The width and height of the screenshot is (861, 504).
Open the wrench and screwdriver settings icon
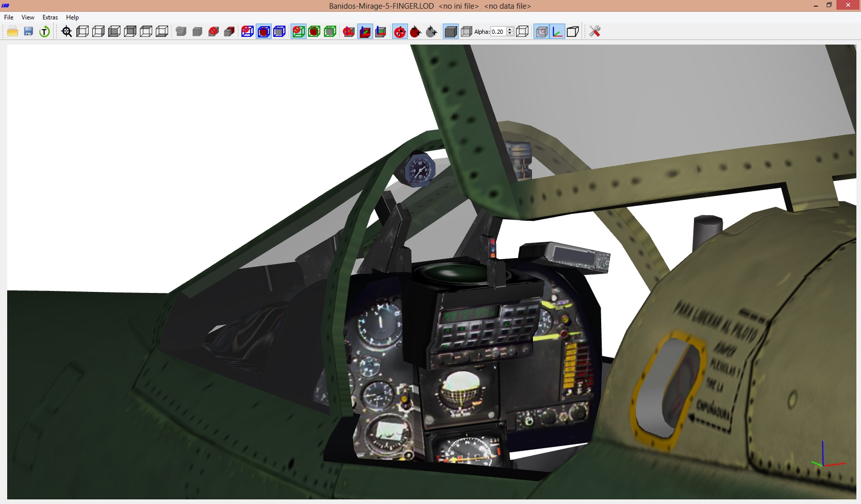coord(594,31)
